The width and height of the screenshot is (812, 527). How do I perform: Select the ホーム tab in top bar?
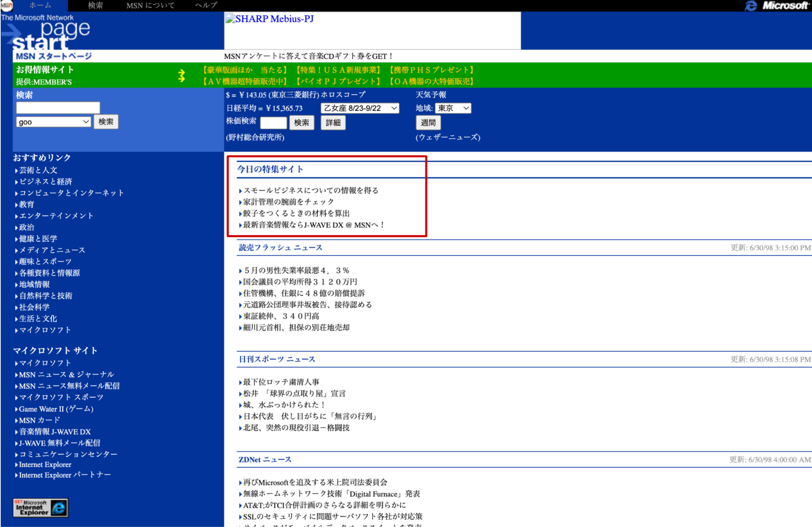pos(40,6)
